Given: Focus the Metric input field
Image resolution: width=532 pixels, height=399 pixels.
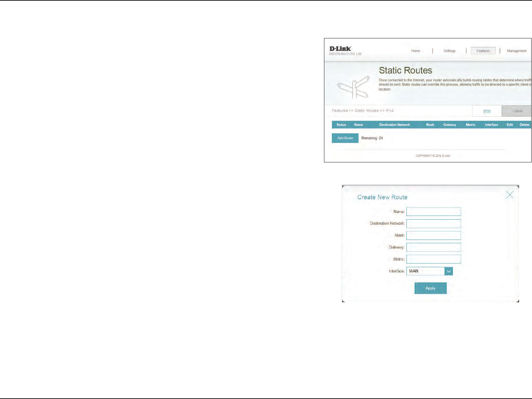Looking at the screenshot, I should click(x=433, y=259).
